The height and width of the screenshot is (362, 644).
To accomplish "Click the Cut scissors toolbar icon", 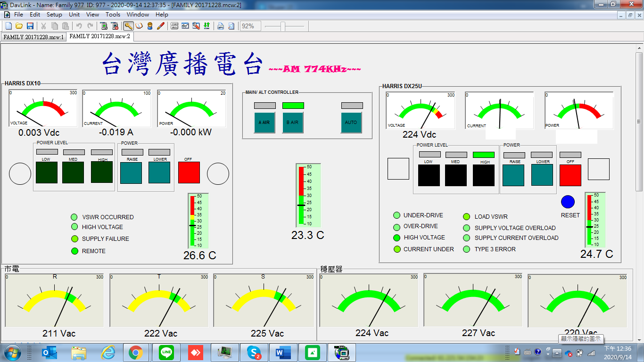I will click(44, 26).
